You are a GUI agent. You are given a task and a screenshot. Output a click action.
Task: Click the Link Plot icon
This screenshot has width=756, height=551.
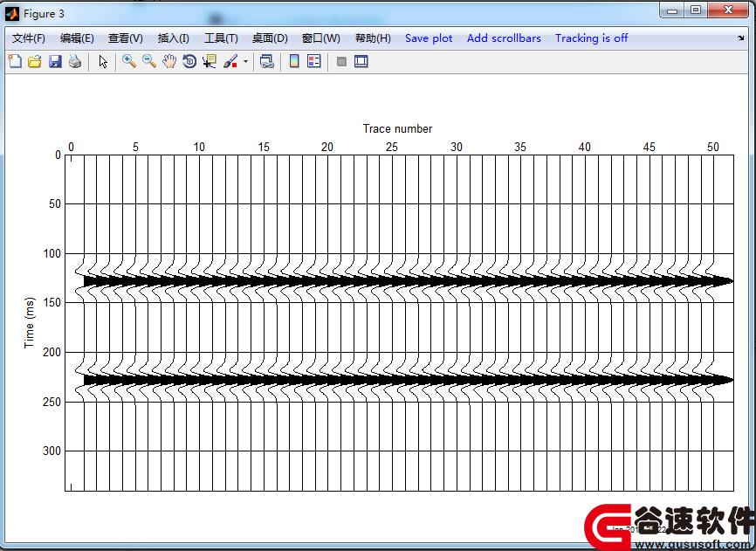coord(266,61)
